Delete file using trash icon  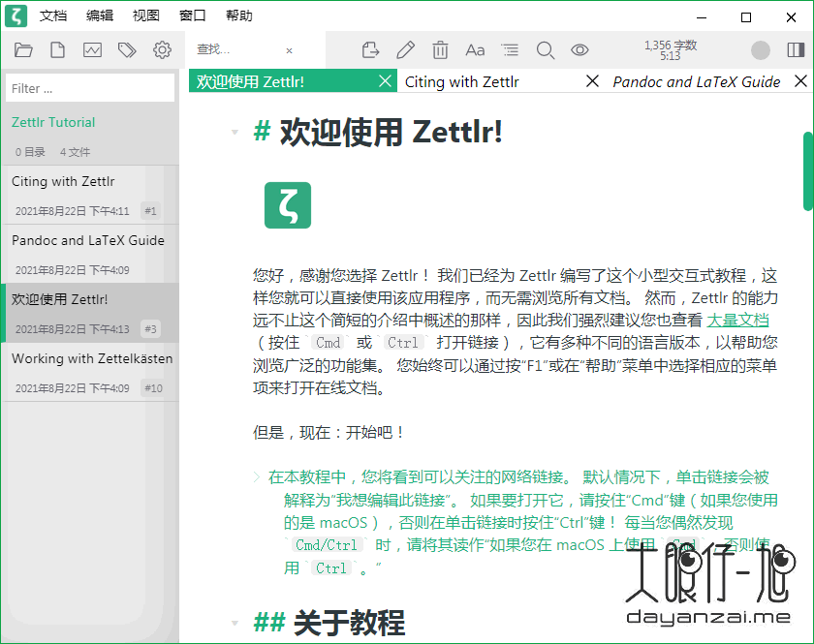click(440, 50)
